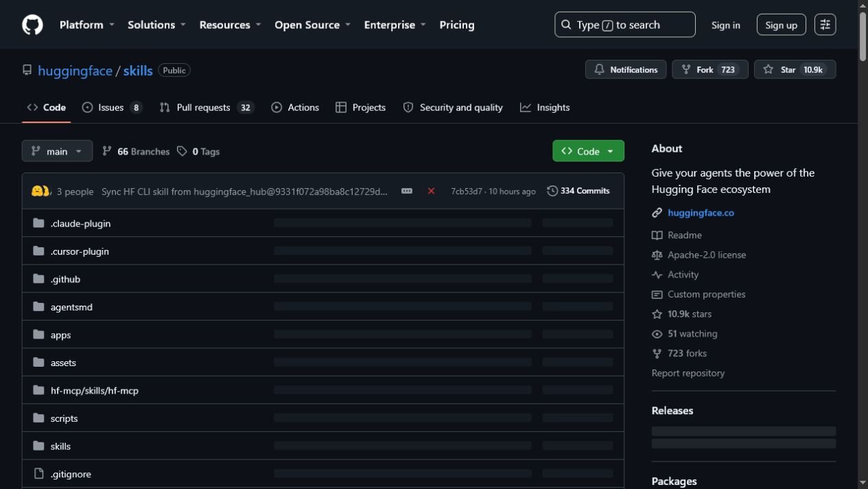The height and width of the screenshot is (489, 868).
Task: Open the assets folder
Action: click(x=63, y=363)
